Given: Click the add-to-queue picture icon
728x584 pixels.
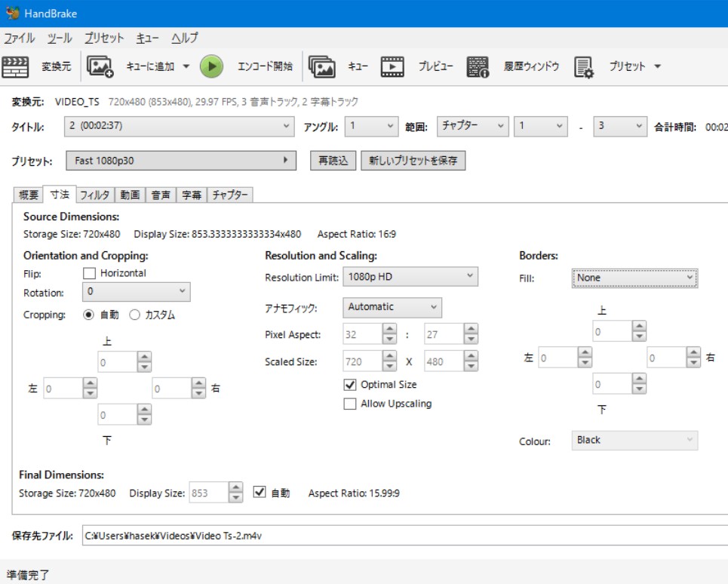Looking at the screenshot, I should pyautogui.click(x=100, y=66).
